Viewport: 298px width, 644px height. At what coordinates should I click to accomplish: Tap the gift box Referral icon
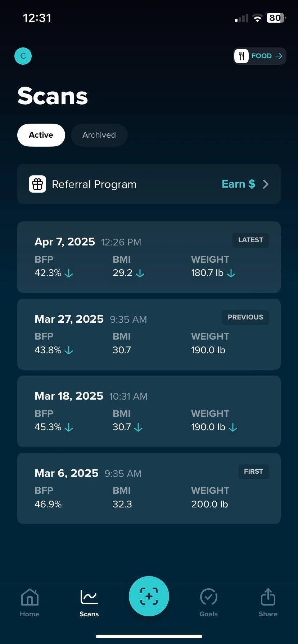pyautogui.click(x=37, y=184)
